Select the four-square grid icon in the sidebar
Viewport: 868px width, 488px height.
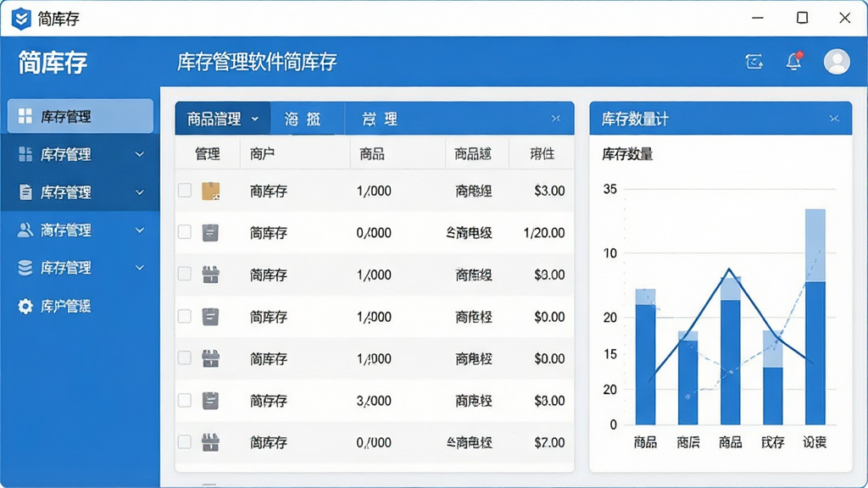pos(25,116)
